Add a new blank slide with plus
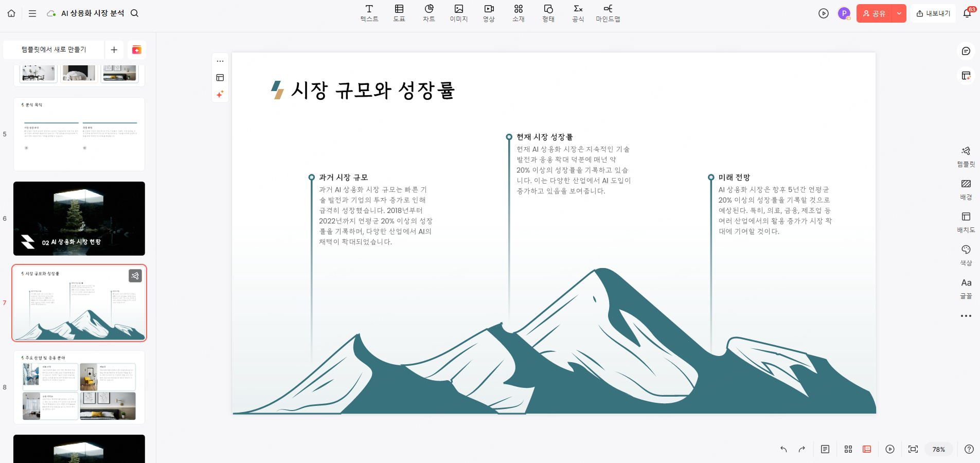Viewport: 980px width, 463px height. pyautogui.click(x=114, y=49)
